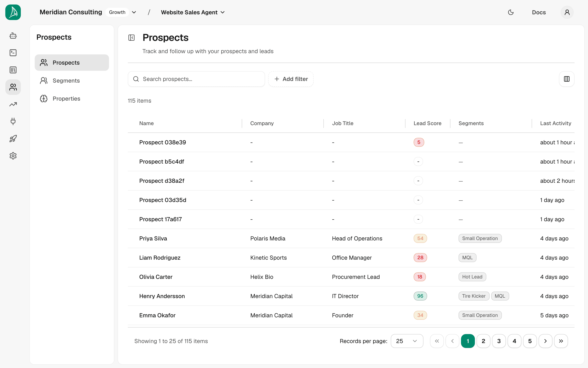Open the Segments menu item

coord(72,81)
